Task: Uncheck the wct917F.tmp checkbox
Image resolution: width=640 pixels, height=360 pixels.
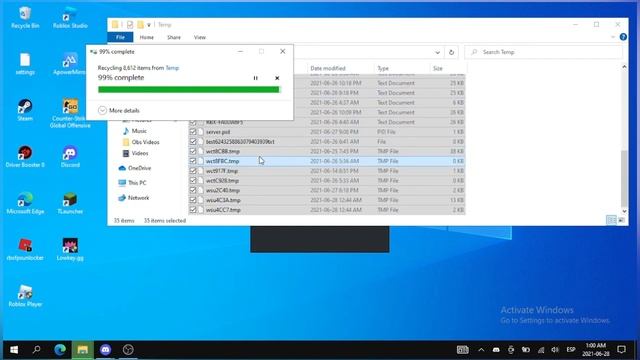Action: [193, 171]
